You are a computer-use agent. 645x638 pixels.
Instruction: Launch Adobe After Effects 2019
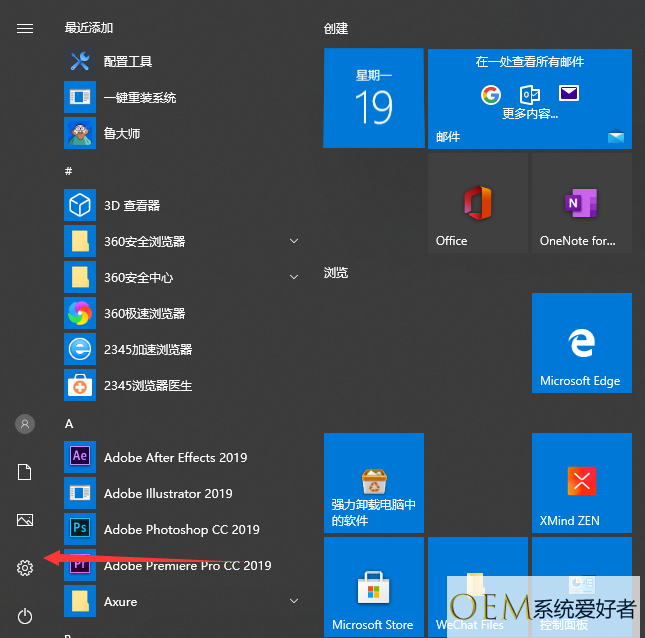174,457
